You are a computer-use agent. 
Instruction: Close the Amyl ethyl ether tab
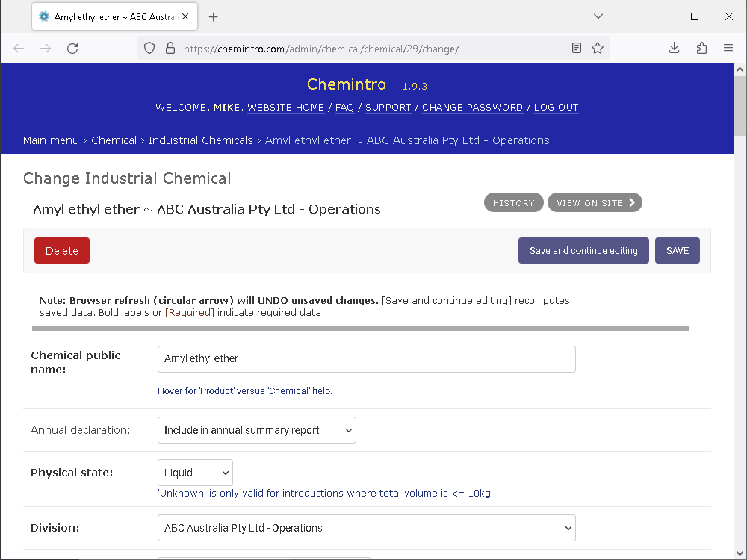point(185,16)
